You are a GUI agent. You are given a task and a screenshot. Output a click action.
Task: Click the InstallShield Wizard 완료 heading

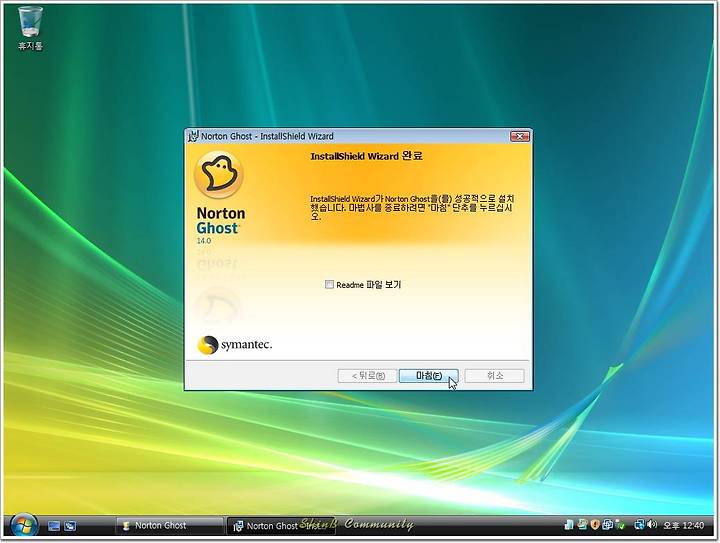pos(366,156)
